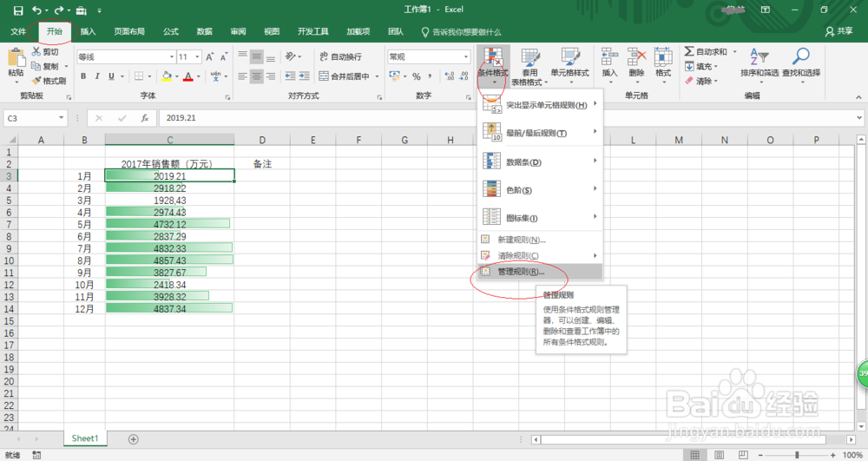Image resolution: width=868 pixels, height=461 pixels.
Task: Align cell text right
Action: tap(271, 76)
